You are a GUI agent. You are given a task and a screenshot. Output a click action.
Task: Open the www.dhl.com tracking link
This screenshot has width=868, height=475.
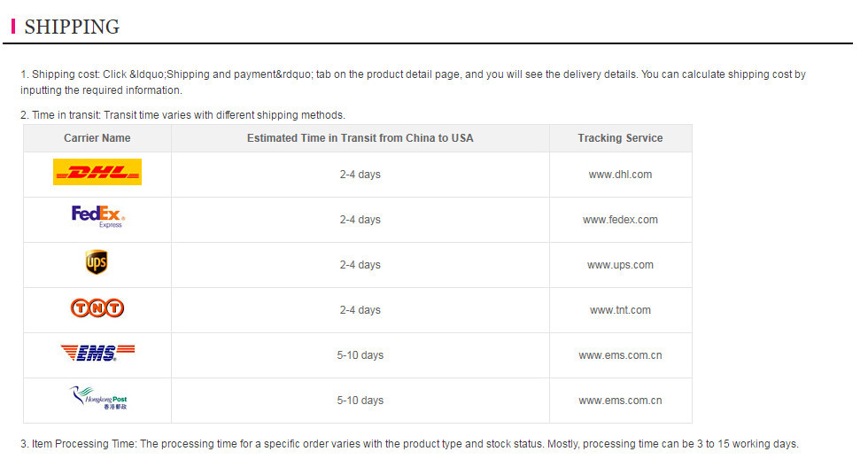(620, 175)
